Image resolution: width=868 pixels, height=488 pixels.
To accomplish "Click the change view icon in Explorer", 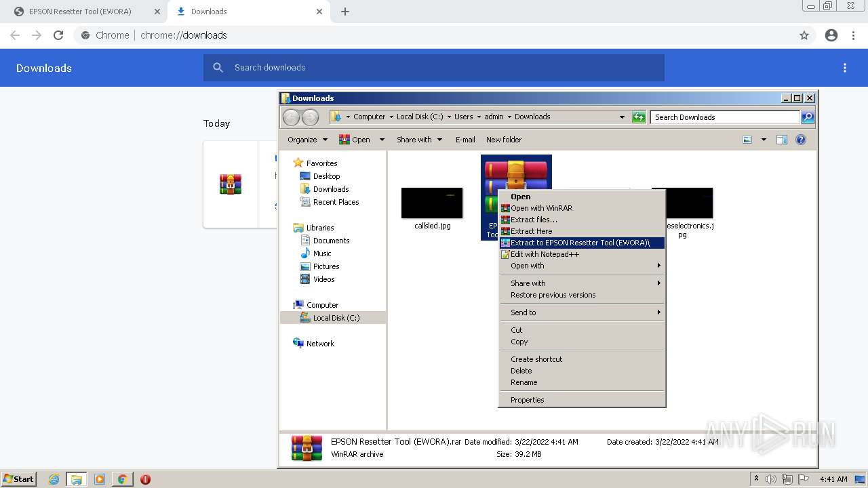I will (747, 140).
